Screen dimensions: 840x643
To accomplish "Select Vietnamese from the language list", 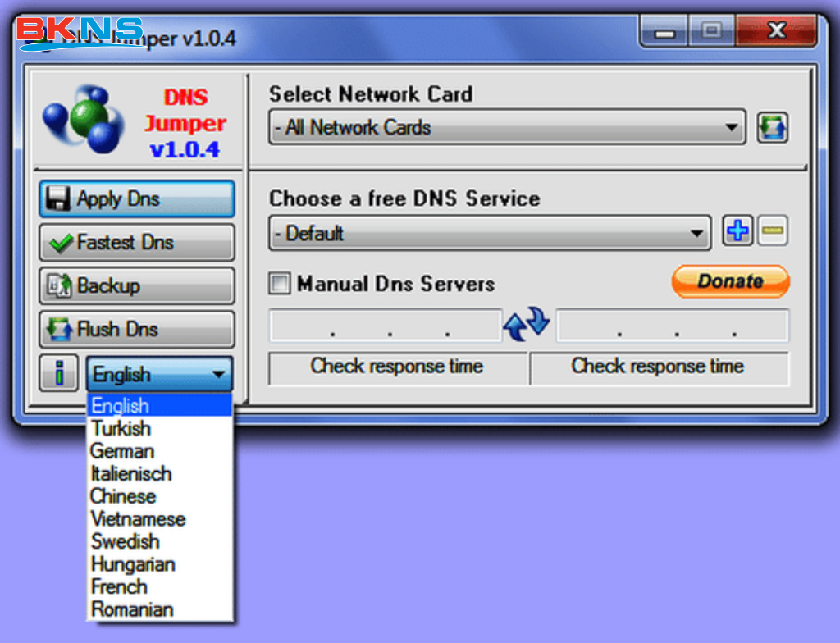I will coord(137,519).
